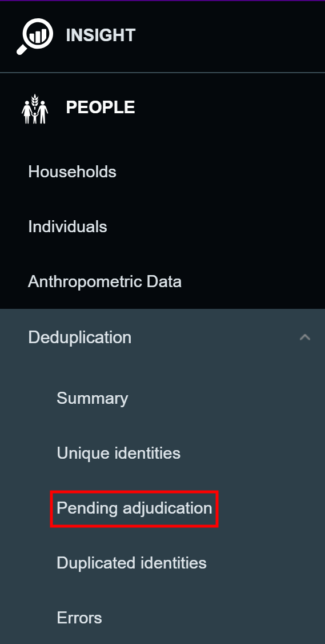Collapse the Deduplication section using the chevron
Image resolution: width=325 pixels, height=644 pixels.
(x=304, y=337)
